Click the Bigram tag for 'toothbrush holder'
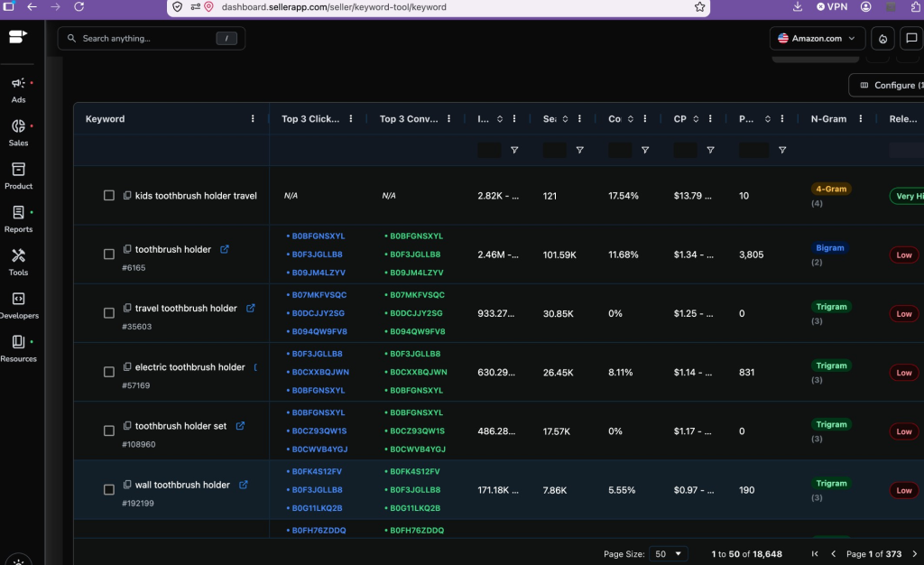Viewport: 924px width, 565px height. click(x=830, y=248)
